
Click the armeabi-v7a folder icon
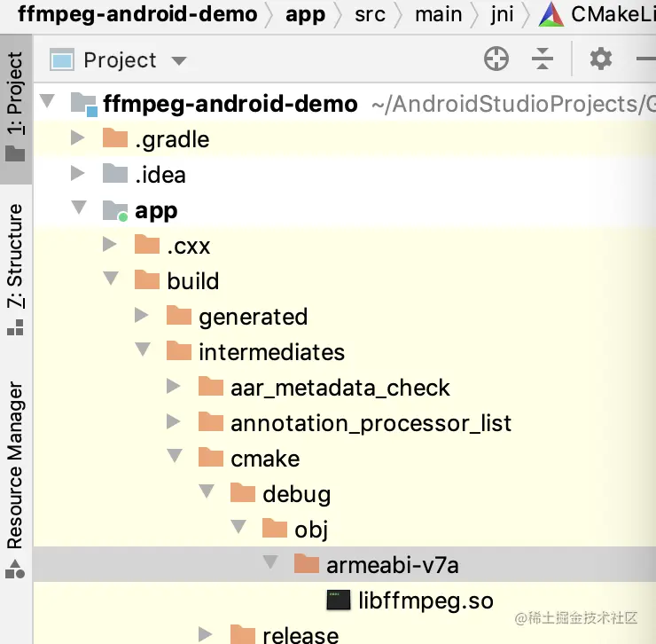tap(306, 563)
